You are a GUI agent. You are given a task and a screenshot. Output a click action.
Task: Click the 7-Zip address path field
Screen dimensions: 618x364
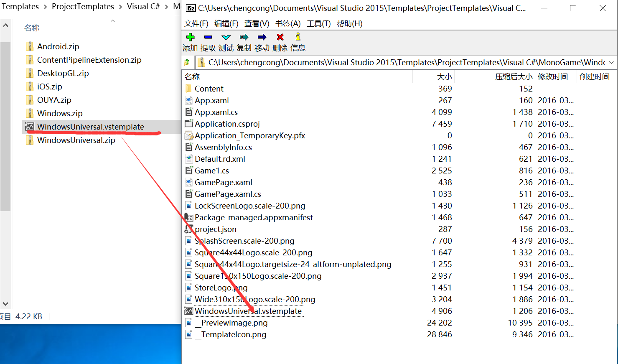point(405,62)
